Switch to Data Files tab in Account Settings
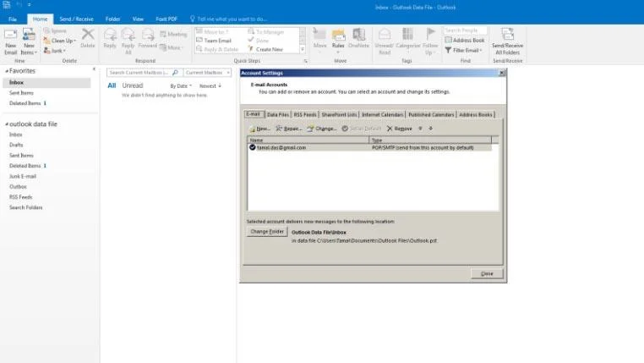 278,115
